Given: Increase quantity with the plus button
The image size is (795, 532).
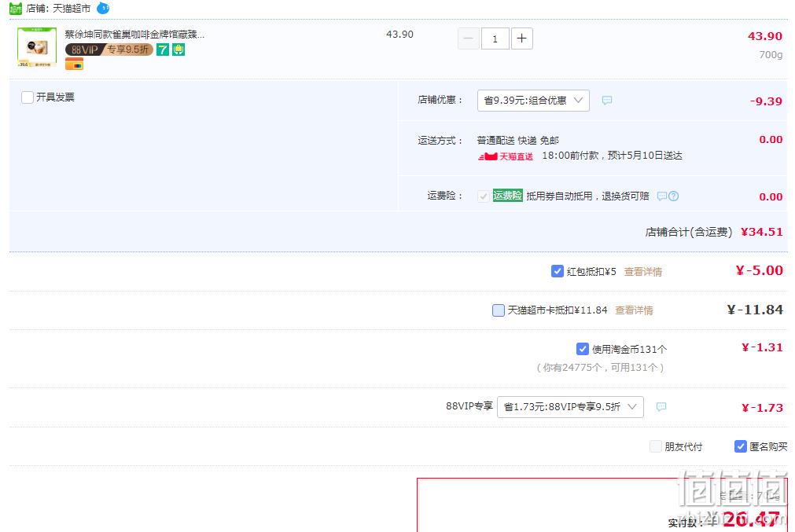Looking at the screenshot, I should click(x=521, y=39).
